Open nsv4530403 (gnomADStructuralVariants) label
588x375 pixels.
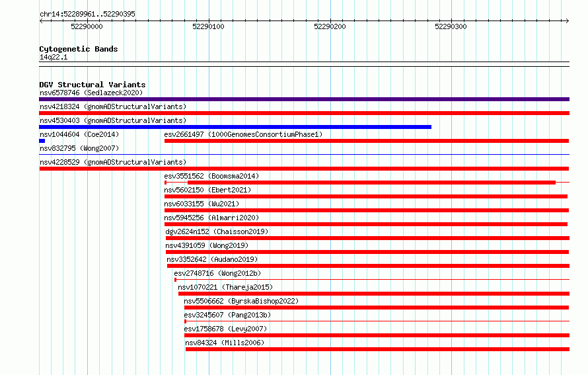click(113, 120)
